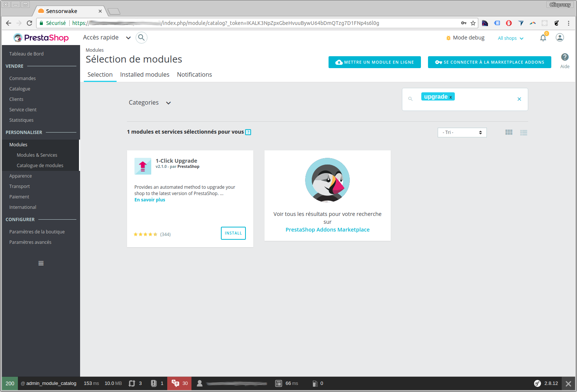The image size is (577, 392).
Task: Switch to the Selection tab
Action: [x=100, y=75]
